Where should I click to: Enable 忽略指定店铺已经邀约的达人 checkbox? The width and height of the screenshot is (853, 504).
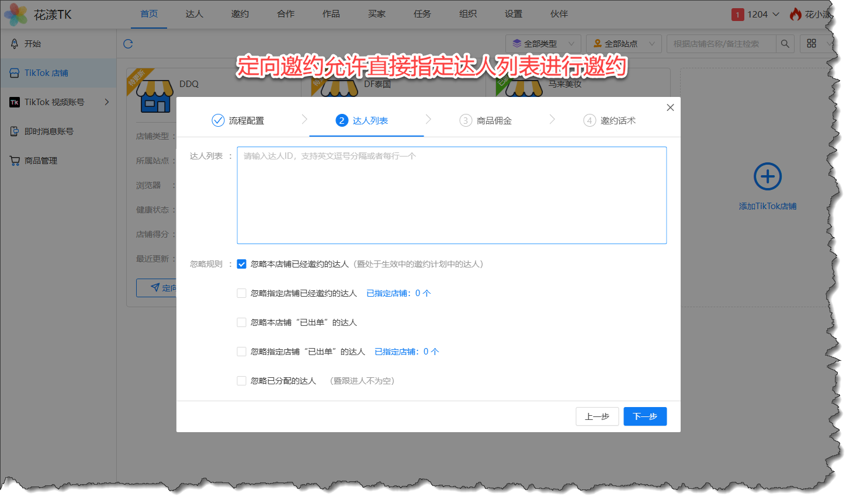(241, 293)
